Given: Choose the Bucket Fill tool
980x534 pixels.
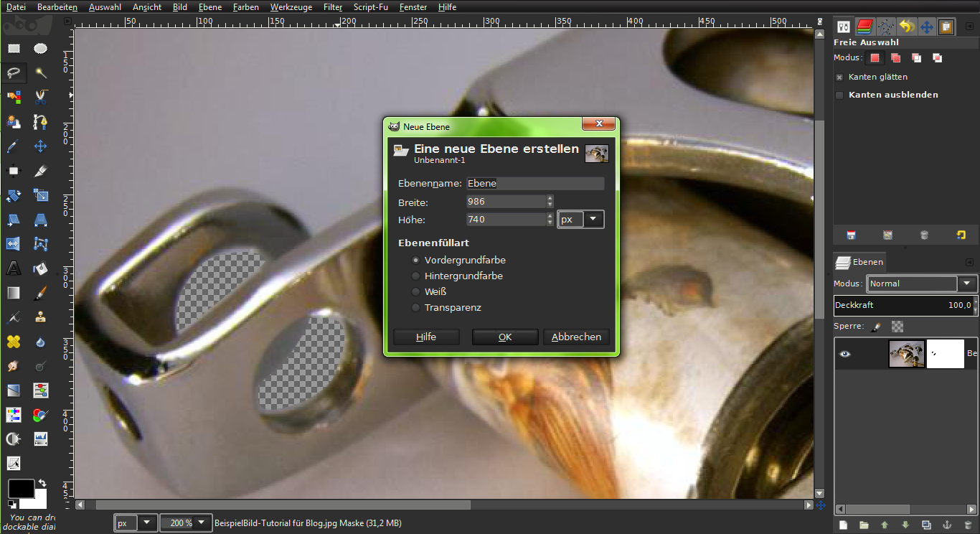Looking at the screenshot, I should click(x=40, y=268).
